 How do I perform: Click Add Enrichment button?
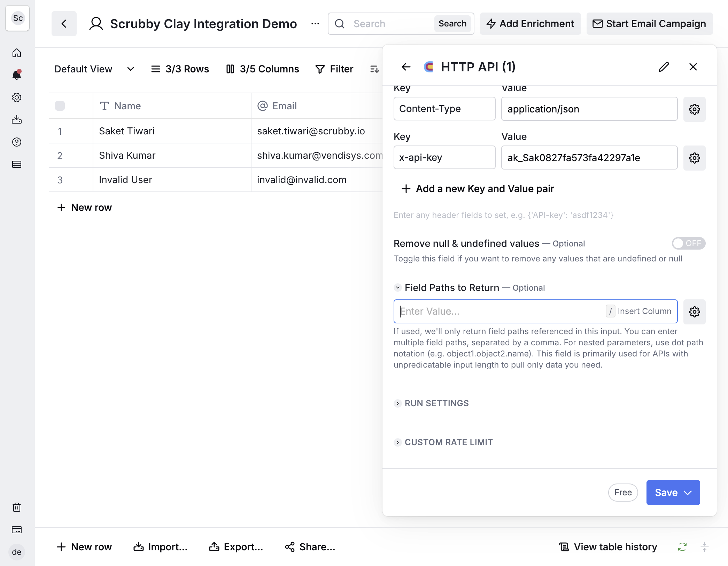[530, 24]
